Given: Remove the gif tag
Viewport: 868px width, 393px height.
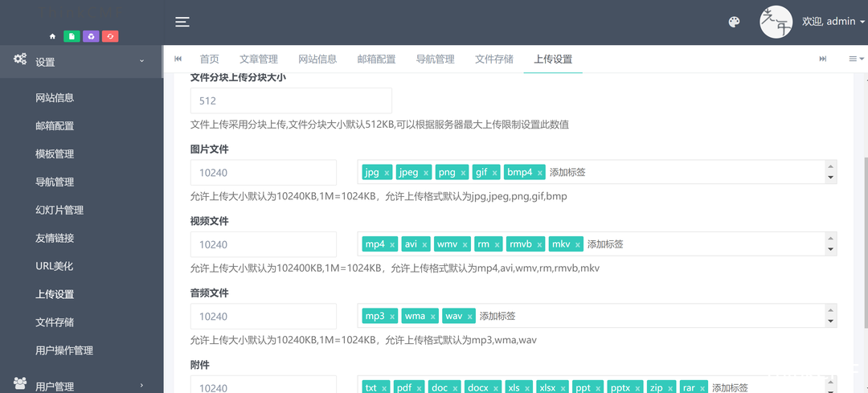Looking at the screenshot, I should tap(495, 173).
